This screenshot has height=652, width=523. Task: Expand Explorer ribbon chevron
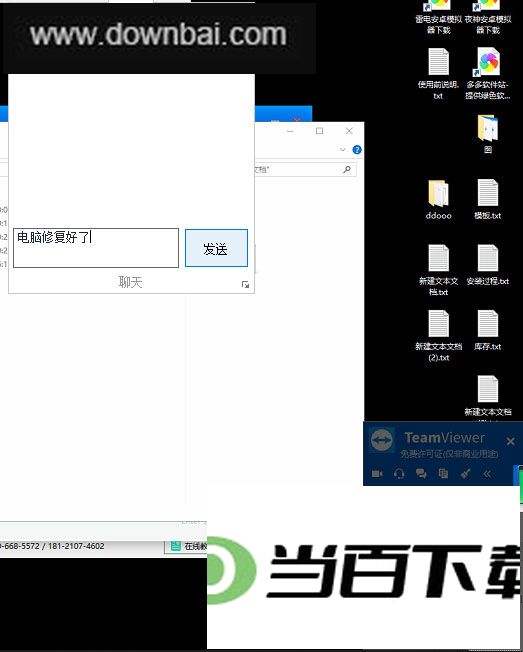(343, 150)
